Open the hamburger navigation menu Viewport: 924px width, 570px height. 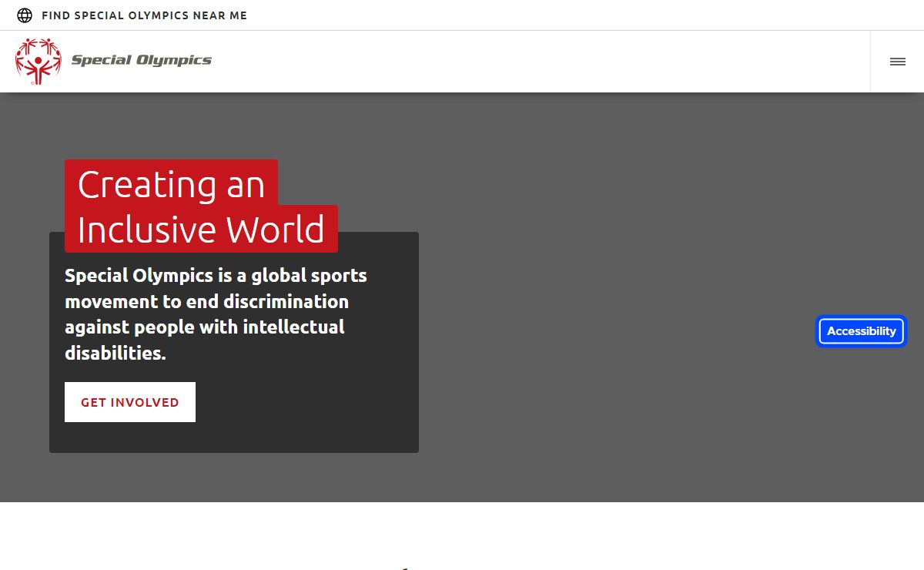(x=898, y=62)
